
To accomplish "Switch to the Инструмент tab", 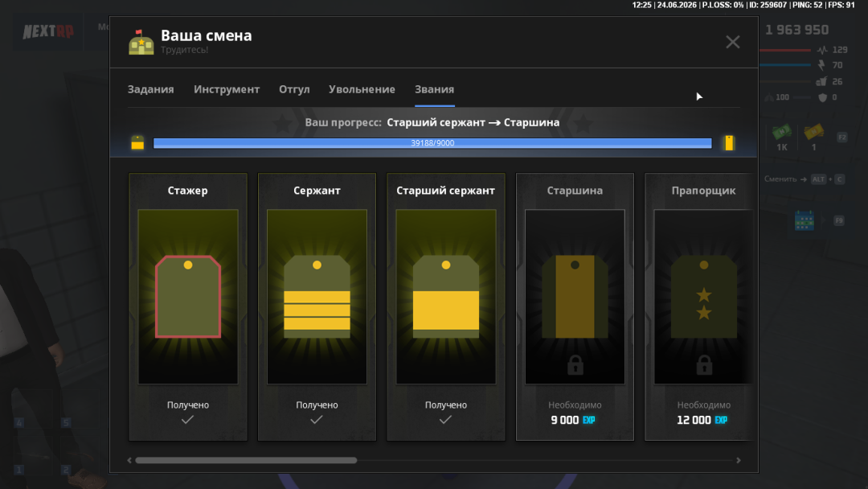I will coord(227,89).
